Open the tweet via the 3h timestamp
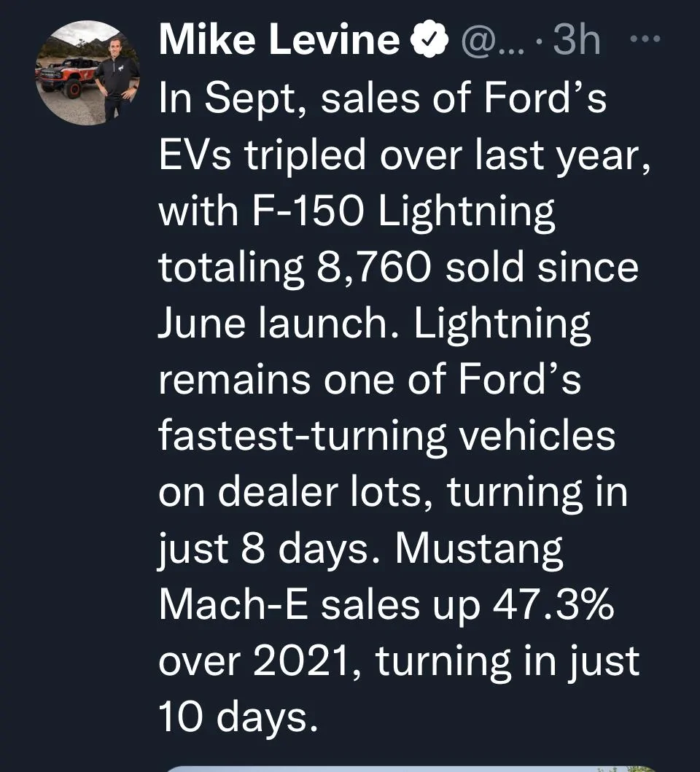Viewport: 700px width, 772px height. pyautogui.click(x=577, y=42)
